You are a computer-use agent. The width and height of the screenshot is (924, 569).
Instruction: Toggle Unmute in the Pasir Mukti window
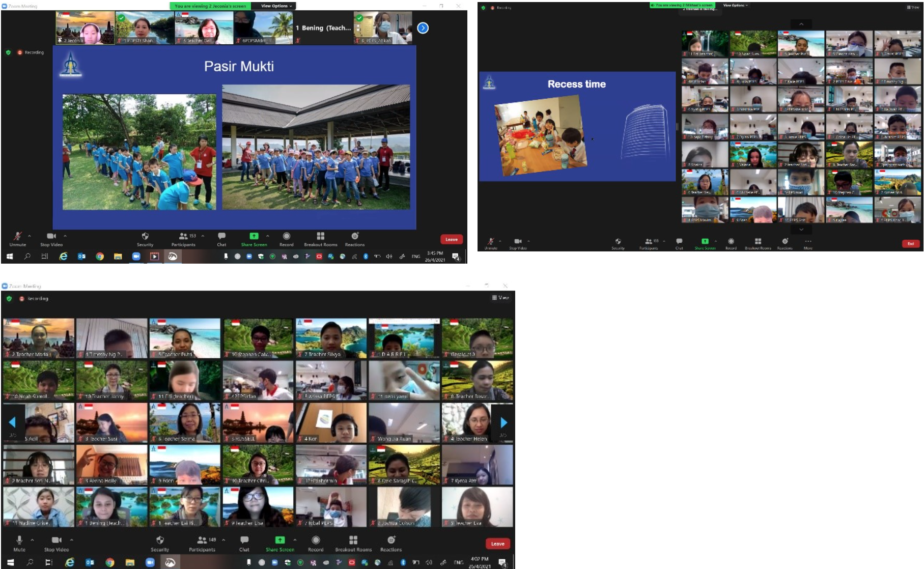17,239
